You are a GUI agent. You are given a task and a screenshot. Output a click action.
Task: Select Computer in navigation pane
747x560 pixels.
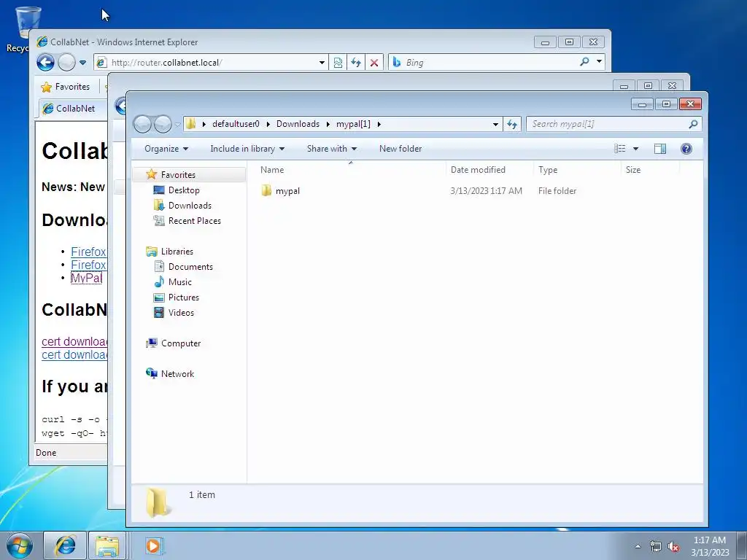tap(181, 343)
